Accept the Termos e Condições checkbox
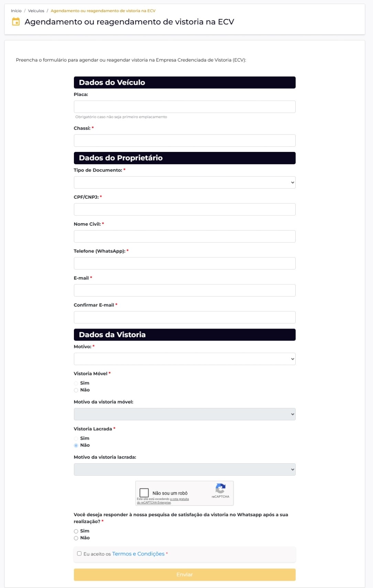Screen dimensions: 373x588 coord(79,554)
